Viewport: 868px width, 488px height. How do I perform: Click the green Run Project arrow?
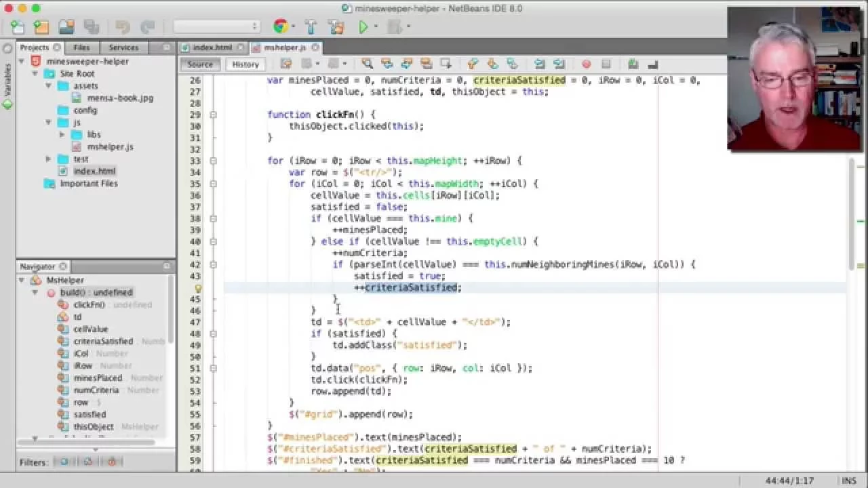click(363, 27)
